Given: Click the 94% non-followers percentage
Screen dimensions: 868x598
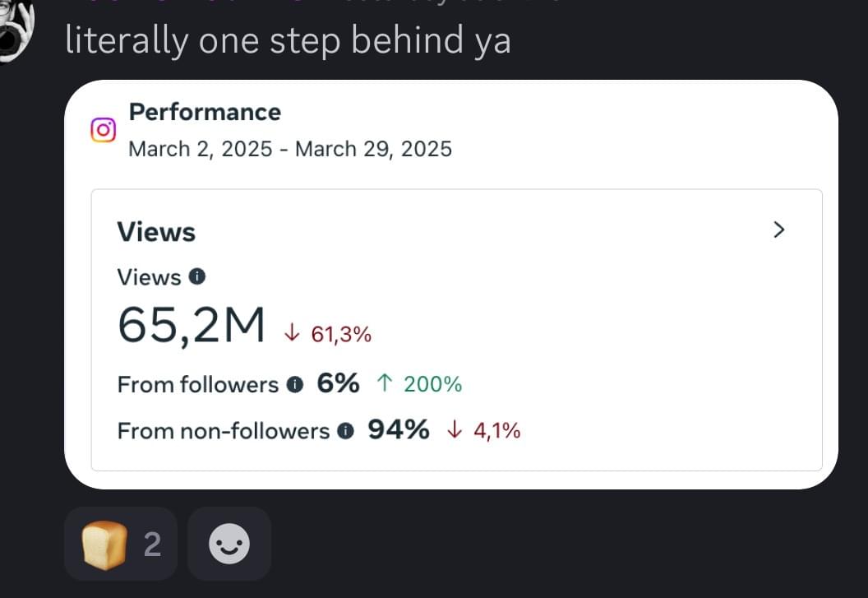Looking at the screenshot, I should click(x=398, y=429).
